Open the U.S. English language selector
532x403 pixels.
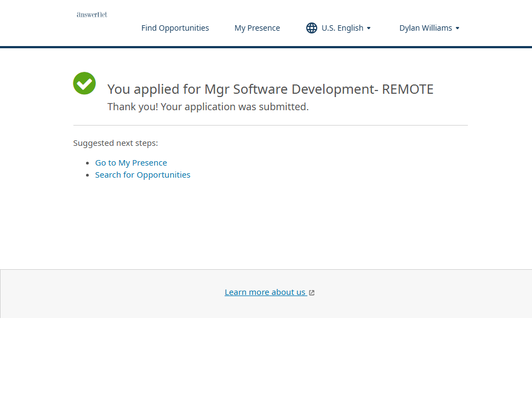tap(342, 28)
